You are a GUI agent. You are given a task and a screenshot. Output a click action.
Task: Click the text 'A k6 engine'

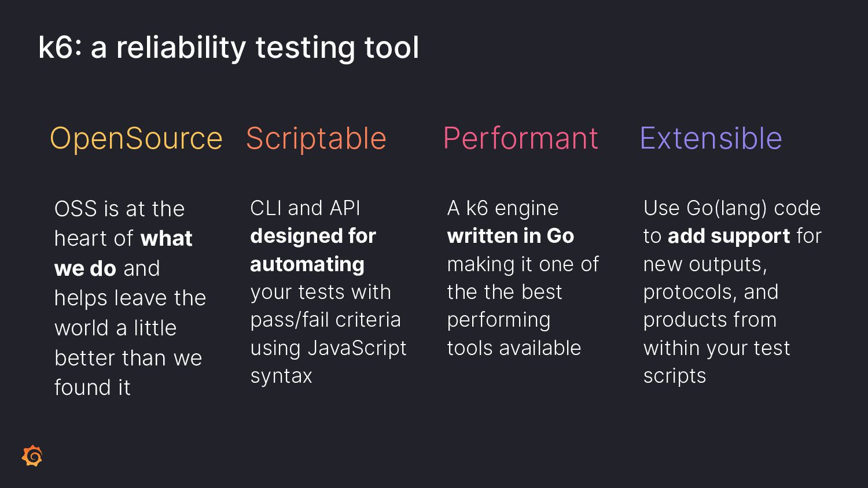pos(503,208)
